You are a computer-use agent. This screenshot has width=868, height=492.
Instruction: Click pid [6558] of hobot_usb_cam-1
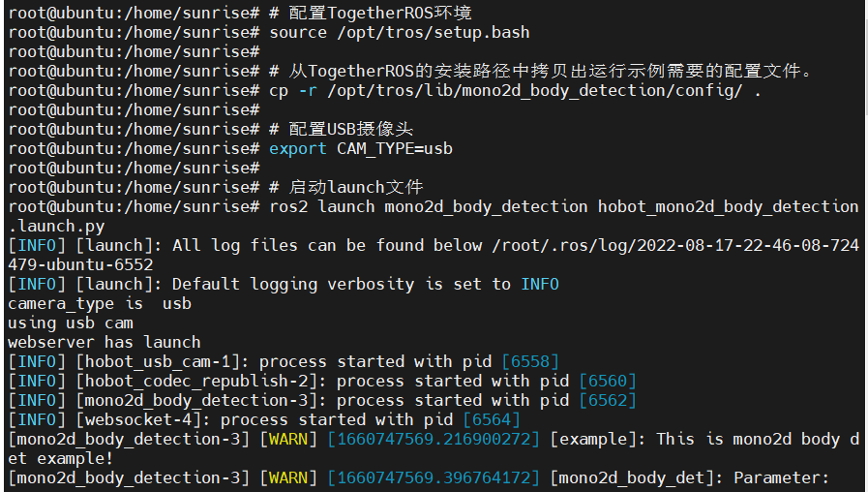click(x=529, y=362)
